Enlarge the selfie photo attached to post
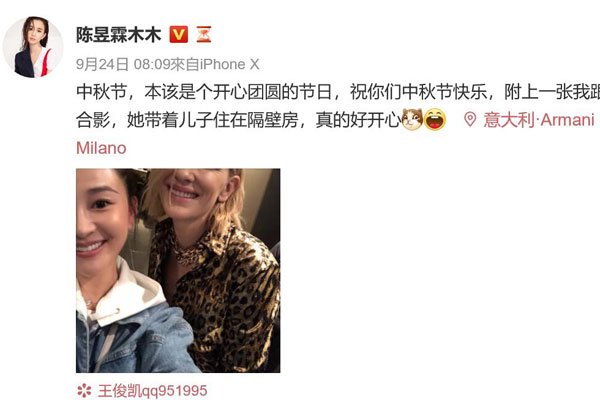600x400 pixels. click(178, 270)
